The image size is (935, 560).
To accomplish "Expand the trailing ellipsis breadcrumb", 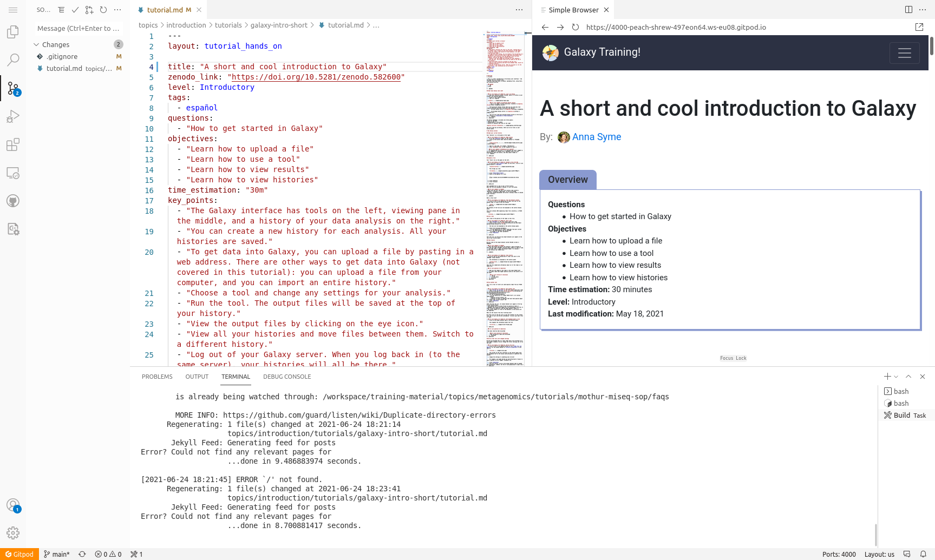I will tap(376, 25).
